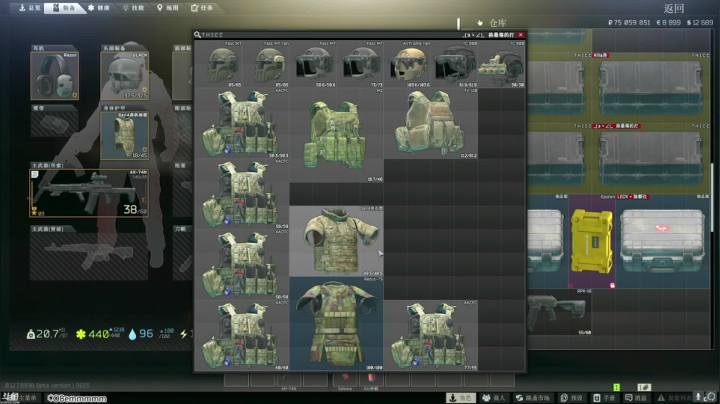Click the Razor headset in earpiece slot
720x404 pixels.
55,75
